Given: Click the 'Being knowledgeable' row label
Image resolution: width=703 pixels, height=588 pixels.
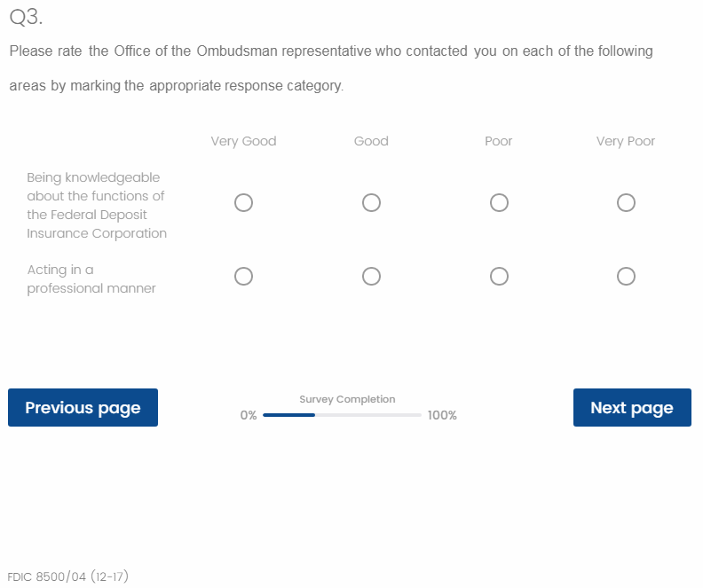Looking at the screenshot, I should pyautogui.click(x=96, y=206).
